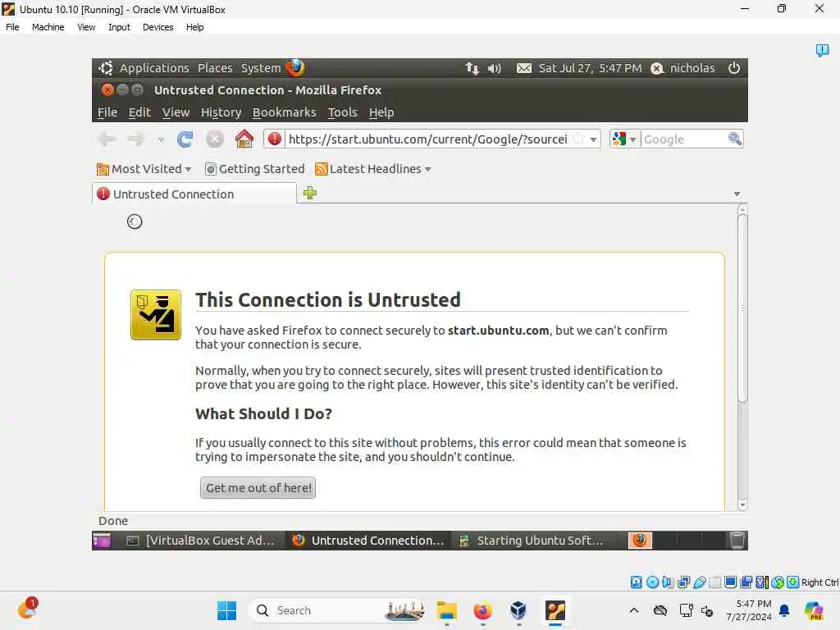
Task: Open the clock calendar Sat Jul 27
Action: pyautogui.click(x=590, y=68)
